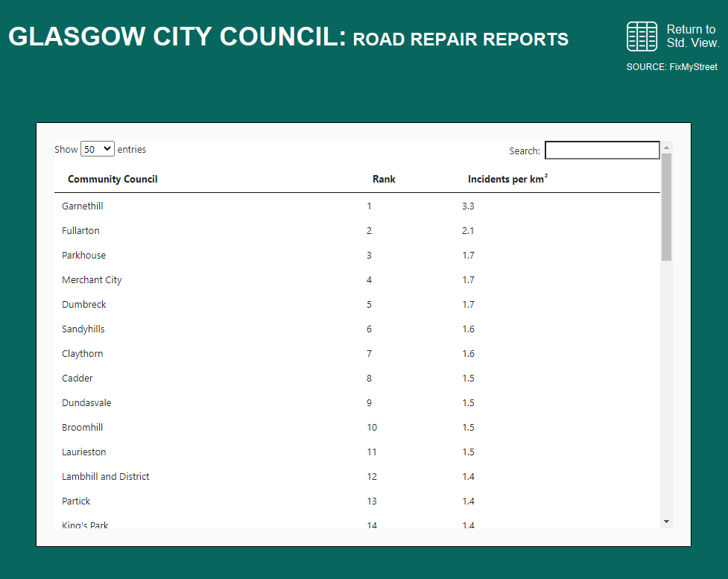Select the Dumbreck row name
728x579 pixels.
pyautogui.click(x=83, y=305)
